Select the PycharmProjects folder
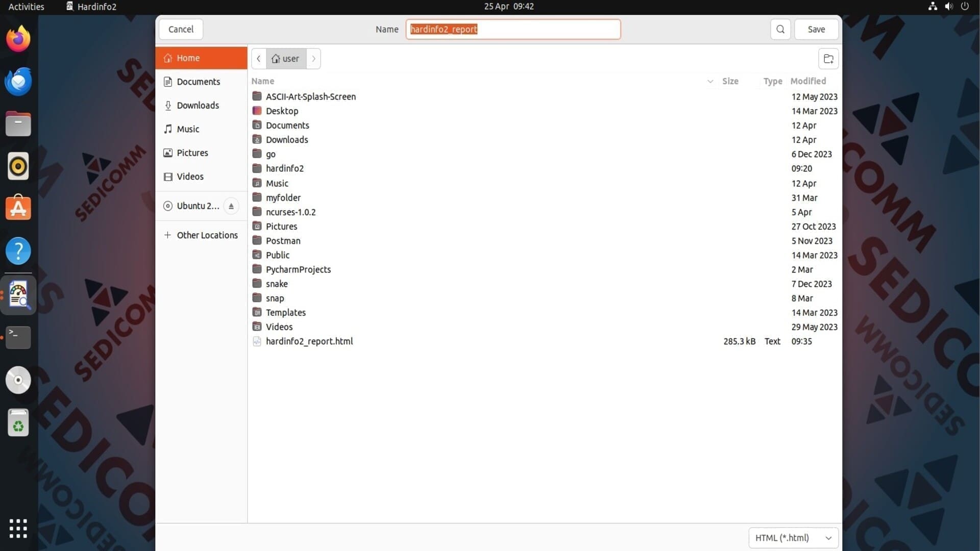This screenshot has height=551, width=980. pyautogui.click(x=298, y=269)
